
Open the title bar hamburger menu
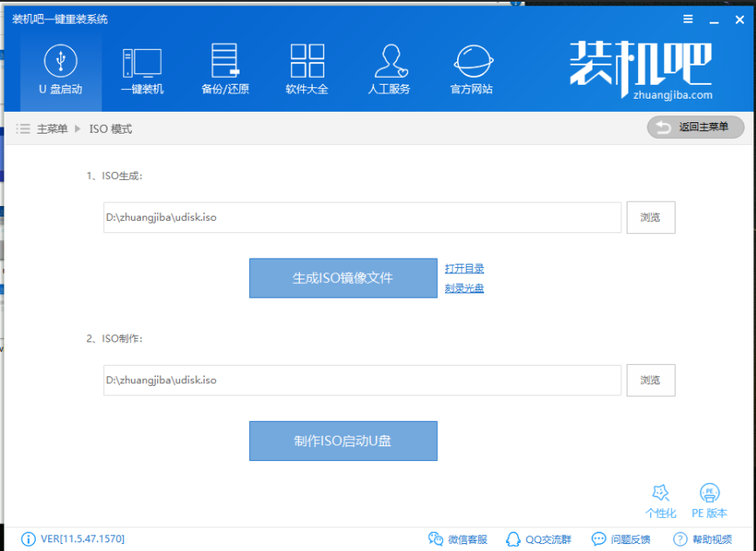(688, 19)
